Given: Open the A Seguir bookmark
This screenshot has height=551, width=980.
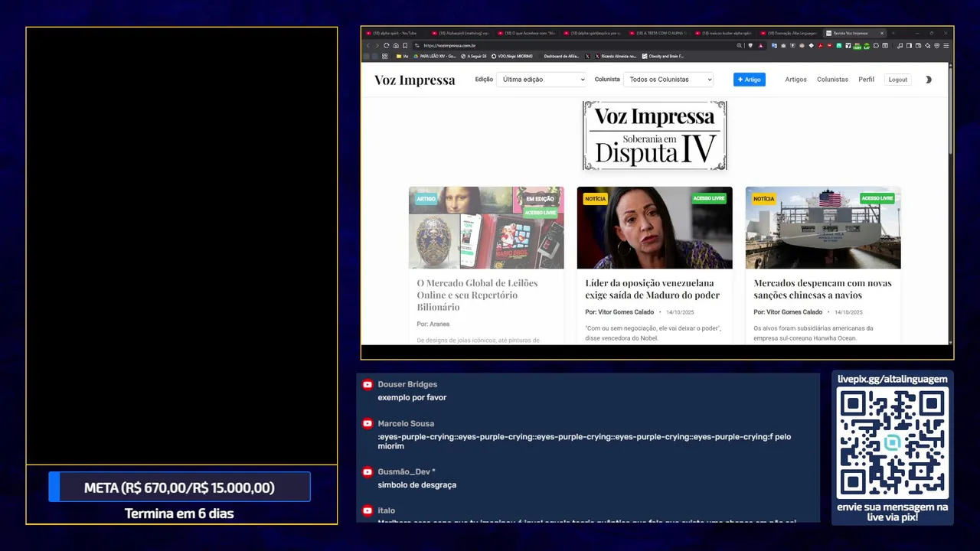Looking at the screenshot, I should (475, 57).
